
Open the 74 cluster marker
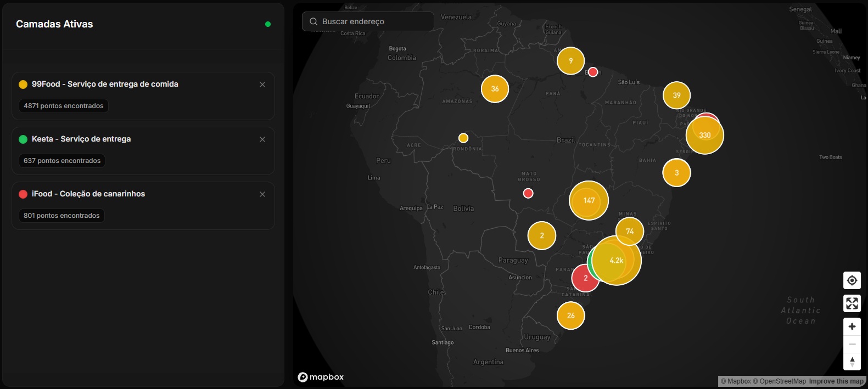coord(630,232)
